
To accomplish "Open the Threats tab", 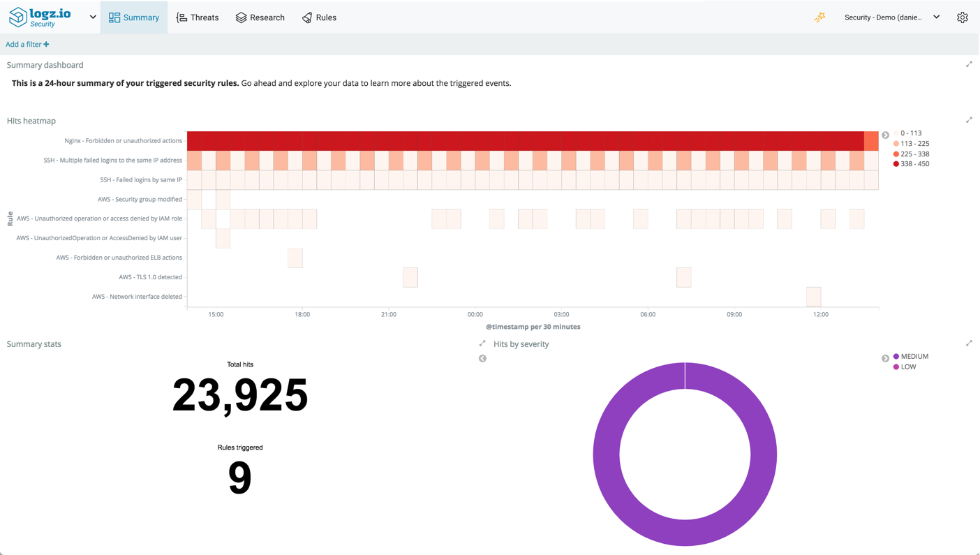I will click(198, 17).
